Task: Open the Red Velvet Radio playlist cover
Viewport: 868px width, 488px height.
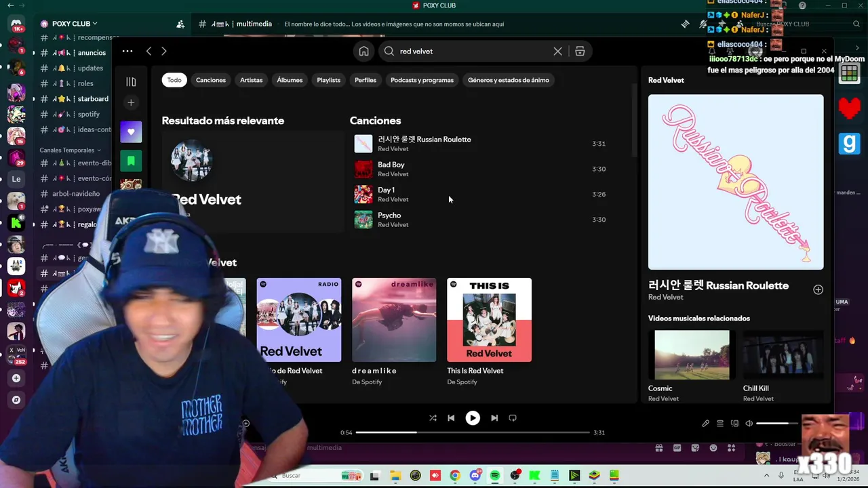Action: (299, 320)
